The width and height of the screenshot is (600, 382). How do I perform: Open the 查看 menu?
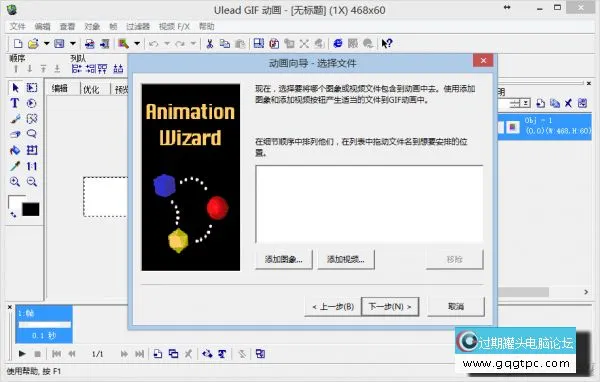pyautogui.click(x=67, y=26)
